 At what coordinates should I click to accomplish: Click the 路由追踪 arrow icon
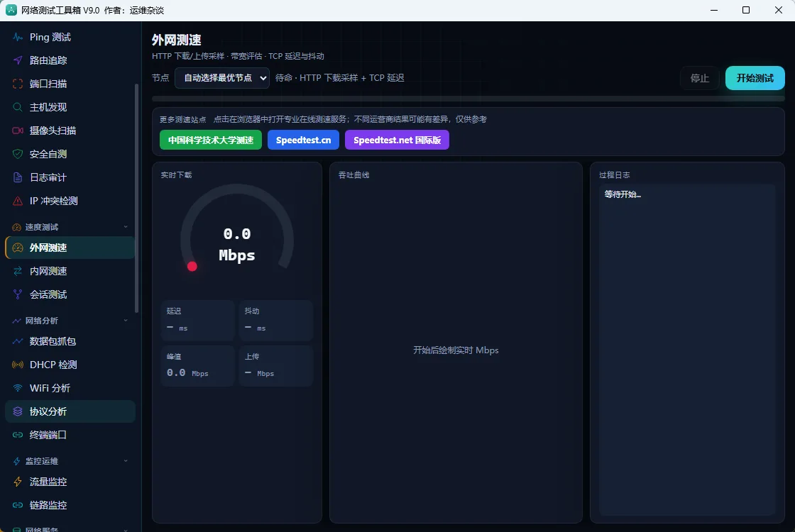(x=18, y=60)
